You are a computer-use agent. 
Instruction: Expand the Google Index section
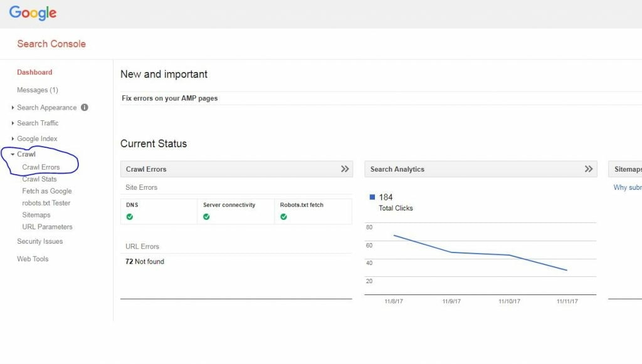(x=13, y=138)
